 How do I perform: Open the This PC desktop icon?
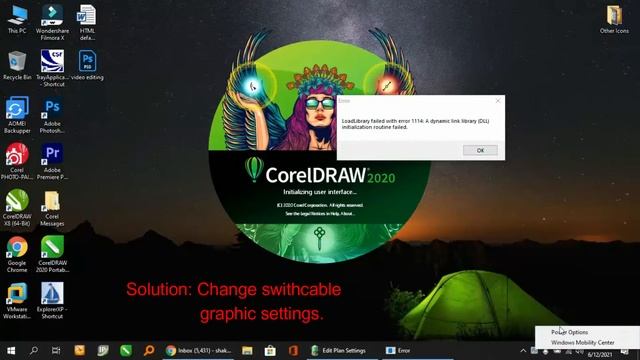17,20
